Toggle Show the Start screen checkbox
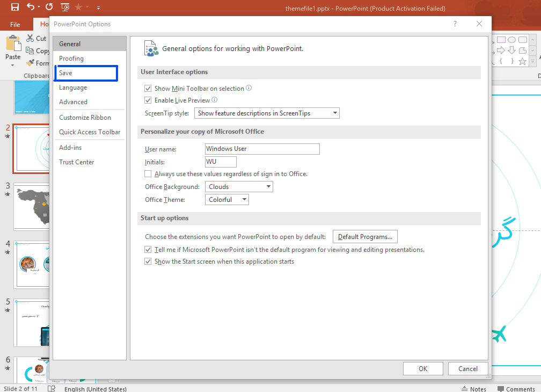This screenshot has height=392, width=541. [x=148, y=261]
